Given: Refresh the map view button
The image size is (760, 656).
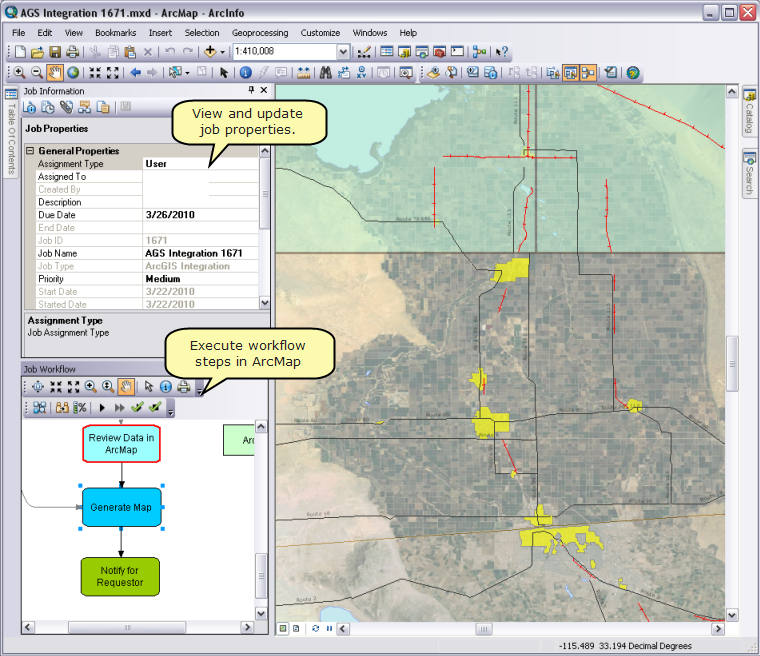Looking at the screenshot, I should point(316,629).
